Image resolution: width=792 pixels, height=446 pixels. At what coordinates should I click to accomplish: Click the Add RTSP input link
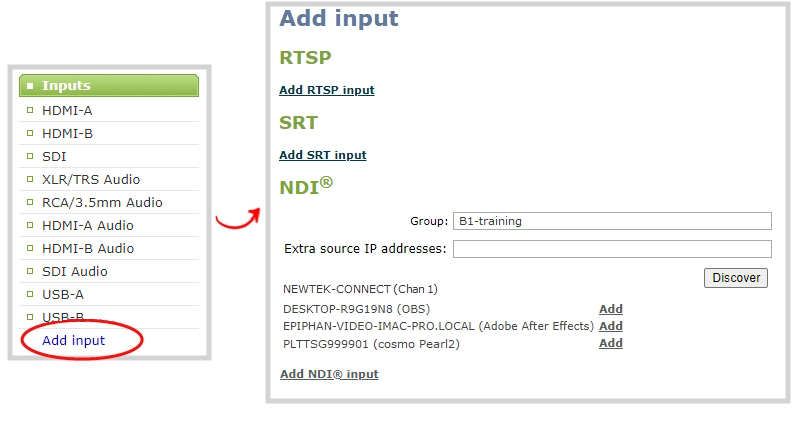click(326, 90)
